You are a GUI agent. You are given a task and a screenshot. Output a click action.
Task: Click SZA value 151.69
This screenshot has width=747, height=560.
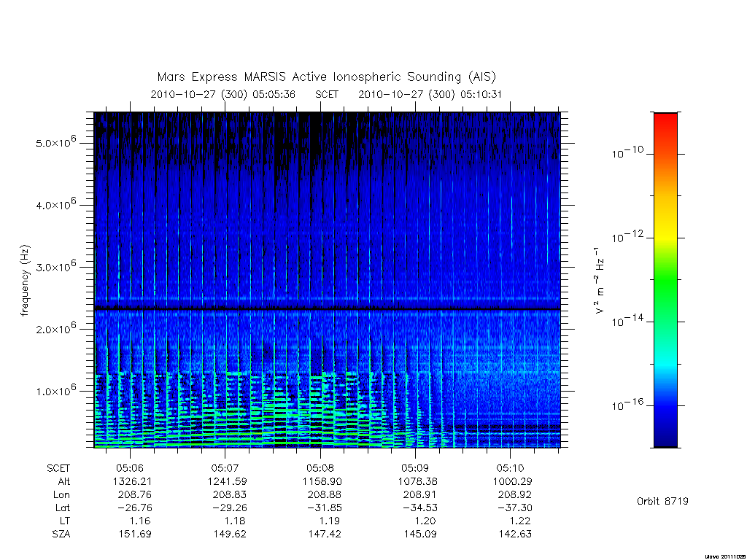coord(135,534)
